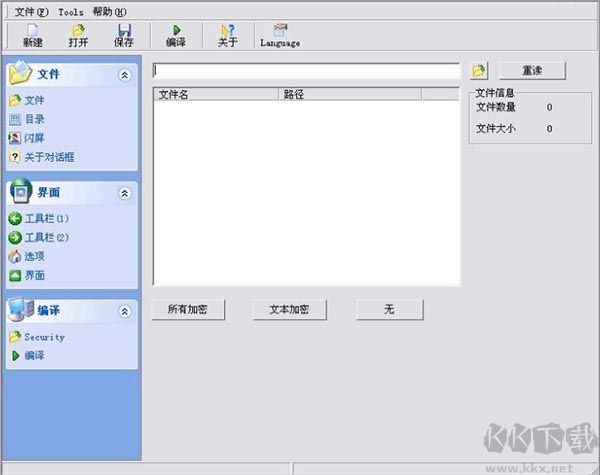Image resolution: width=600 pixels, height=475 pixels.
Task: Select 文件 item in sidebar file panel
Action: pyautogui.click(x=26, y=100)
